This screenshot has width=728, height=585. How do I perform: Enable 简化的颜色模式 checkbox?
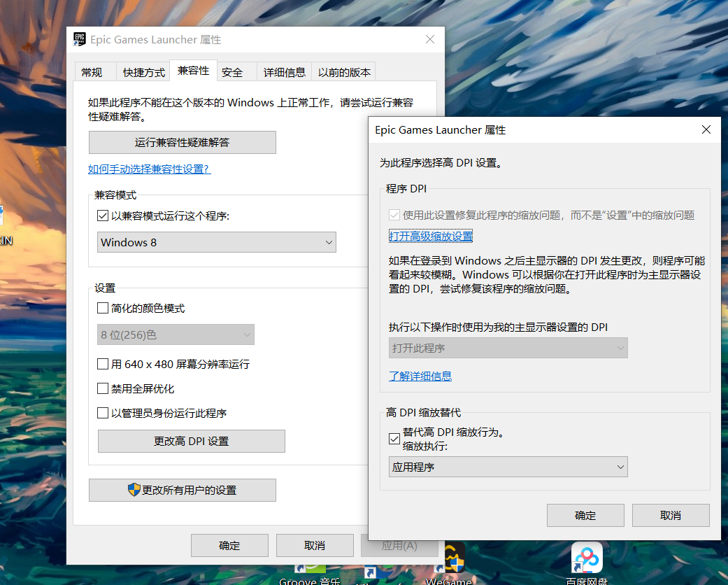coord(103,308)
